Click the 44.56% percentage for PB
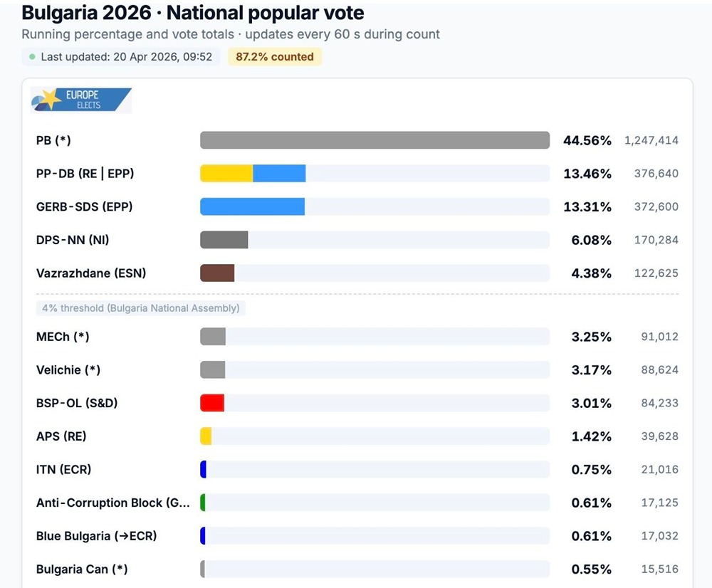 587,140
